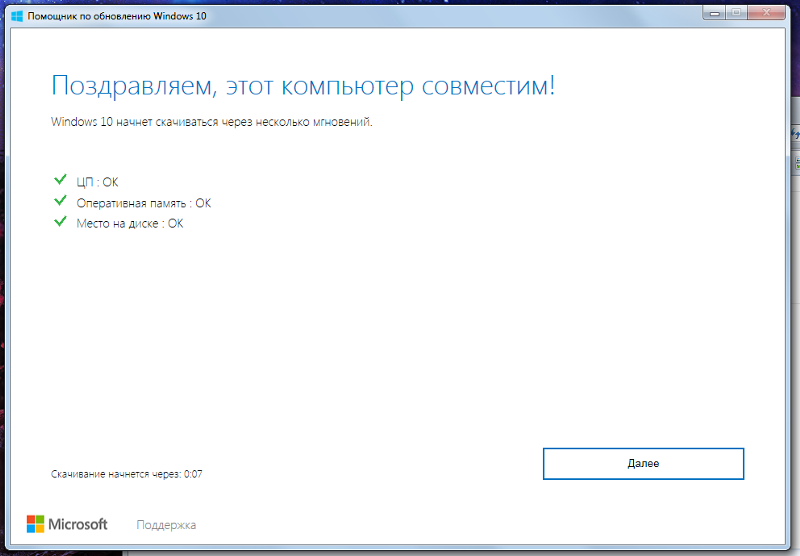The image size is (800, 556).
Task: Click the sentence 'Windows 10 начнет скачиваться через несколько мгновений.'
Action: pos(212,122)
